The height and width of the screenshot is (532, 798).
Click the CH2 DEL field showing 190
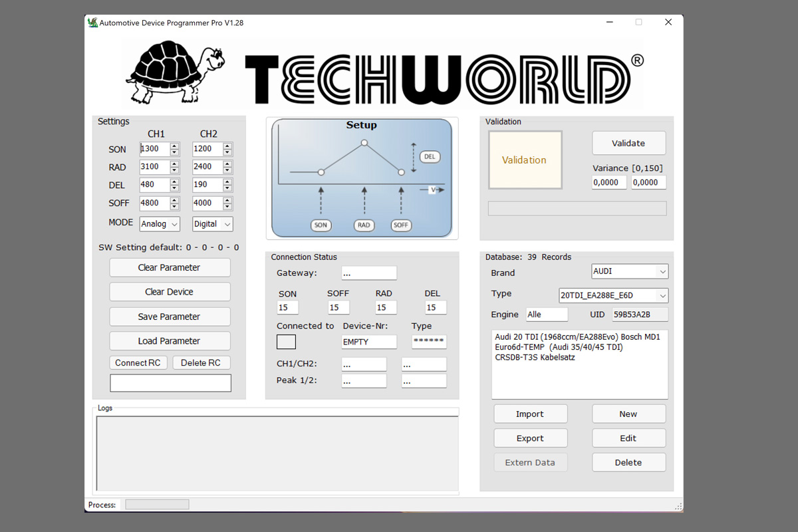pyautogui.click(x=208, y=185)
